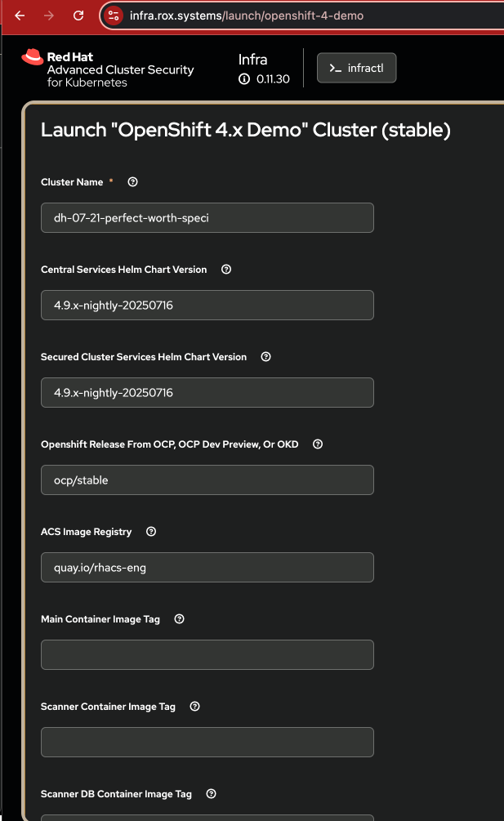
Task: Show help for Openshift Release field
Action: click(x=318, y=444)
